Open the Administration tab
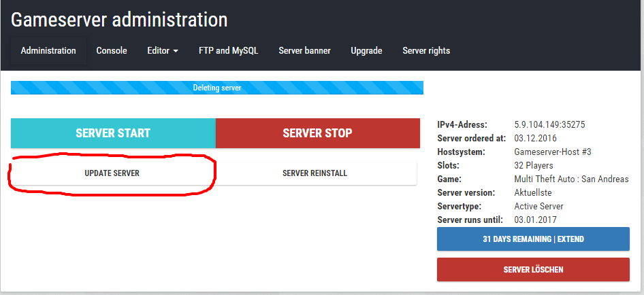 click(48, 51)
